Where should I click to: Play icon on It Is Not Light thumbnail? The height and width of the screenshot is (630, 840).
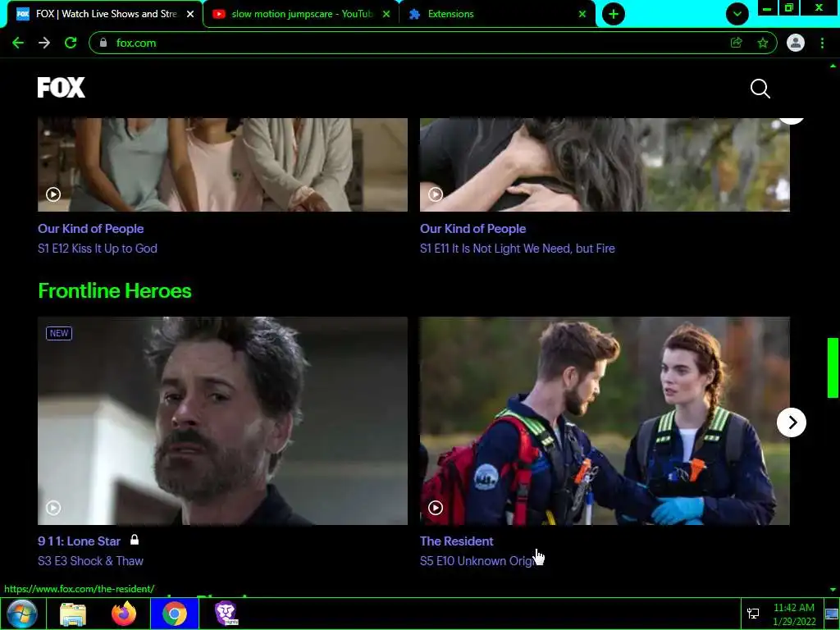[x=436, y=194]
